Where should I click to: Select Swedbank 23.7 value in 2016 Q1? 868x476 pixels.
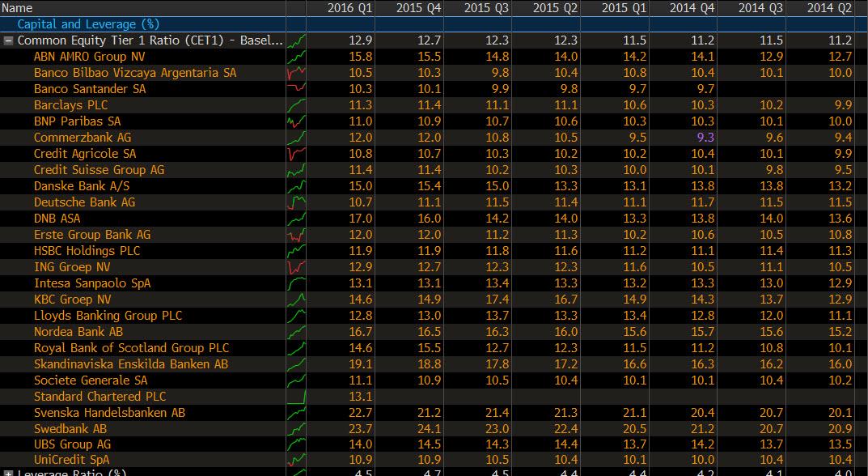(x=360, y=429)
